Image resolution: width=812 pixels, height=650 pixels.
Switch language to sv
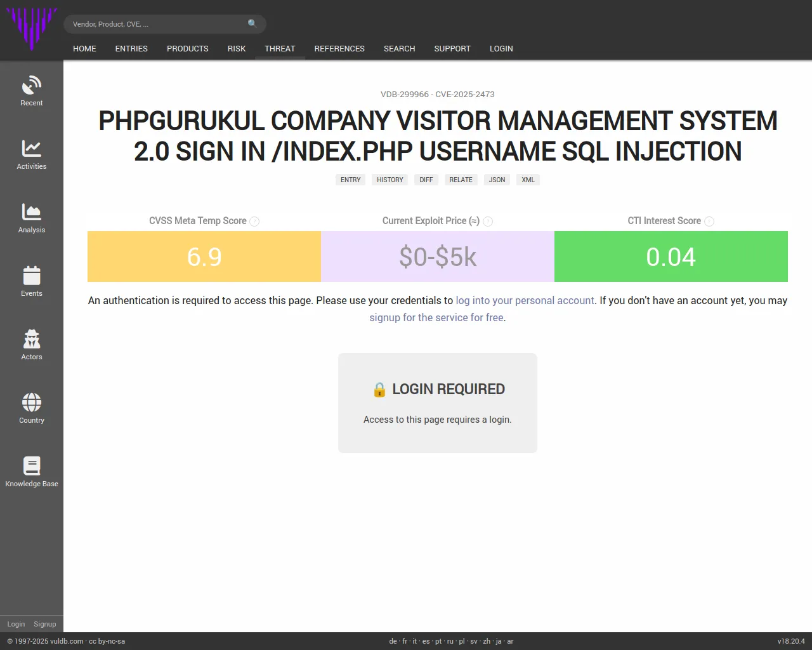pyautogui.click(x=474, y=641)
